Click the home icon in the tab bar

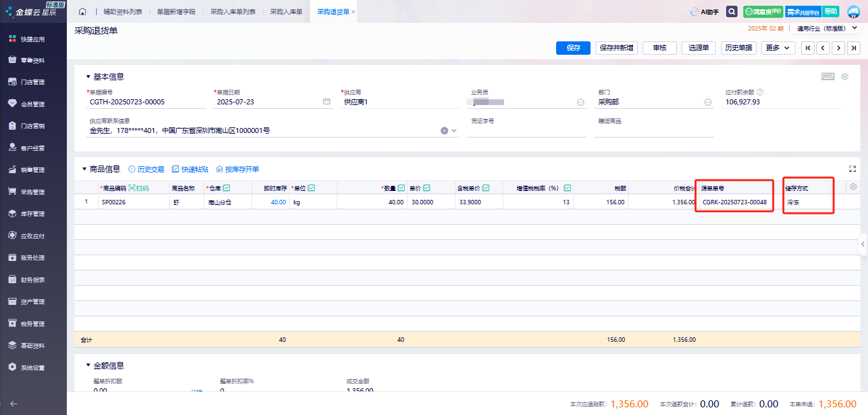click(x=82, y=11)
